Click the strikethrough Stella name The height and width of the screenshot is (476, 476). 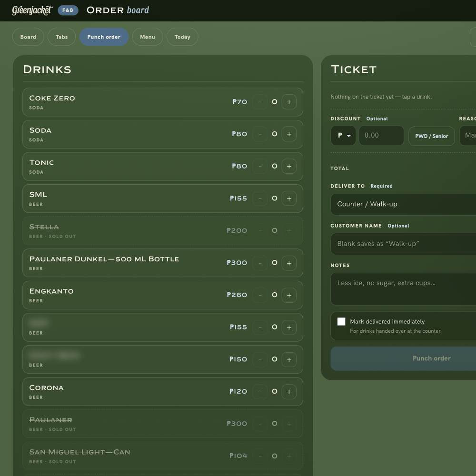point(44,227)
